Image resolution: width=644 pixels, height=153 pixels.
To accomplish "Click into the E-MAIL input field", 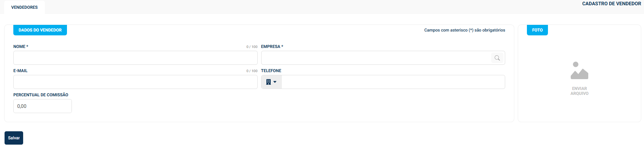I will coord(135,82).
